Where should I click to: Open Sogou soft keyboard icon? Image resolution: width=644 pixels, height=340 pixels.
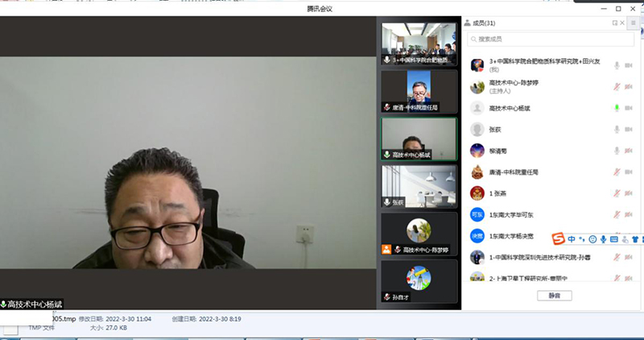point(613,238)
